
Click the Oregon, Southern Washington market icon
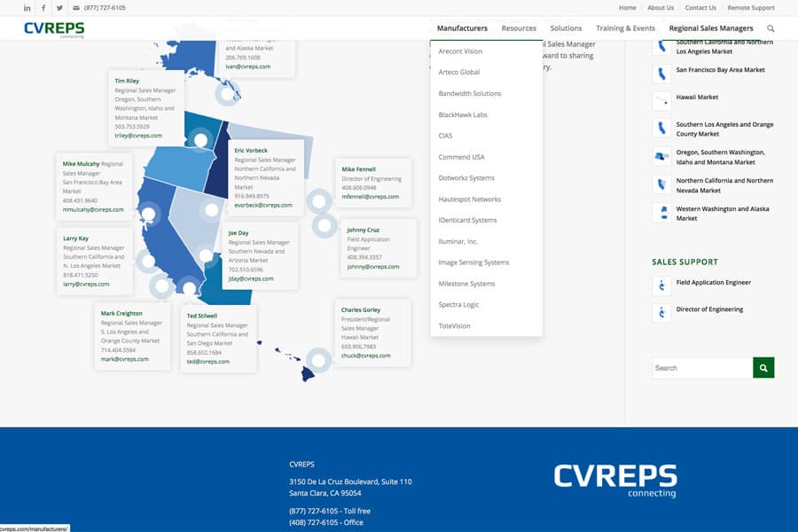(x=661, y=156)
